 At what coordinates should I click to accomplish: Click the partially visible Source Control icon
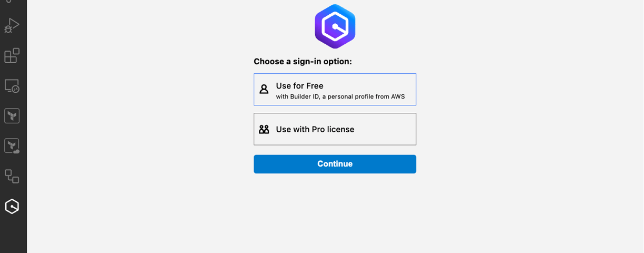pyautogui.click(x=9, y=2)
